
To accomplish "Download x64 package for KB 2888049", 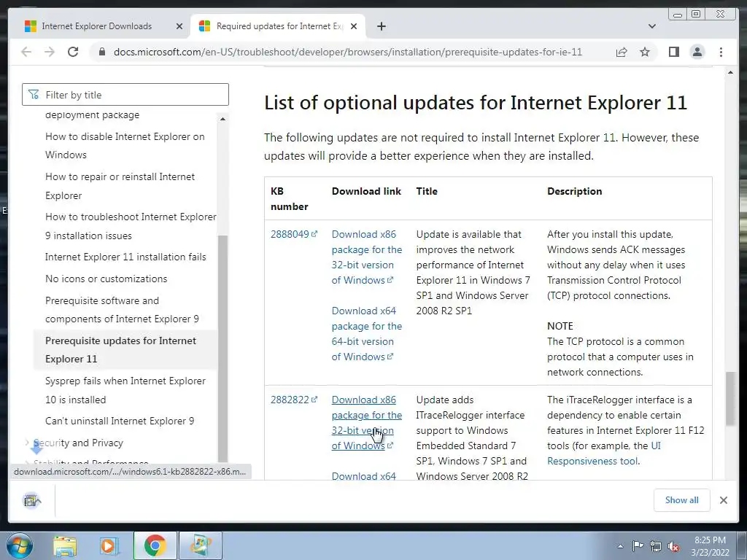I will tap(367, 334).
